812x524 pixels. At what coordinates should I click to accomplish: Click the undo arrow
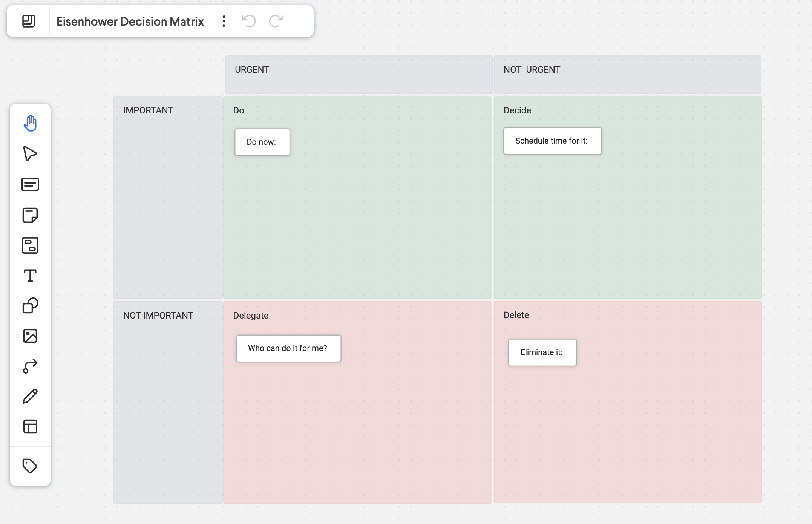click(x=249, y=21)
